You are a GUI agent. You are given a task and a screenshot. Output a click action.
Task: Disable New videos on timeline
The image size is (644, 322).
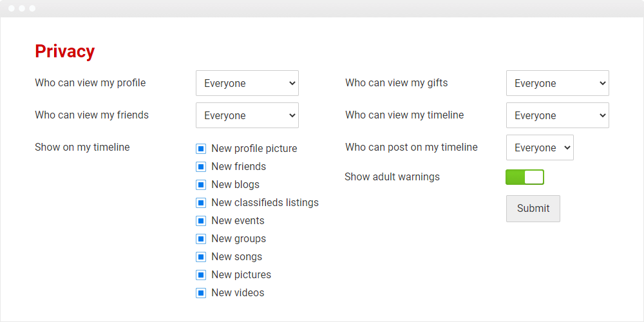[201, 293]
